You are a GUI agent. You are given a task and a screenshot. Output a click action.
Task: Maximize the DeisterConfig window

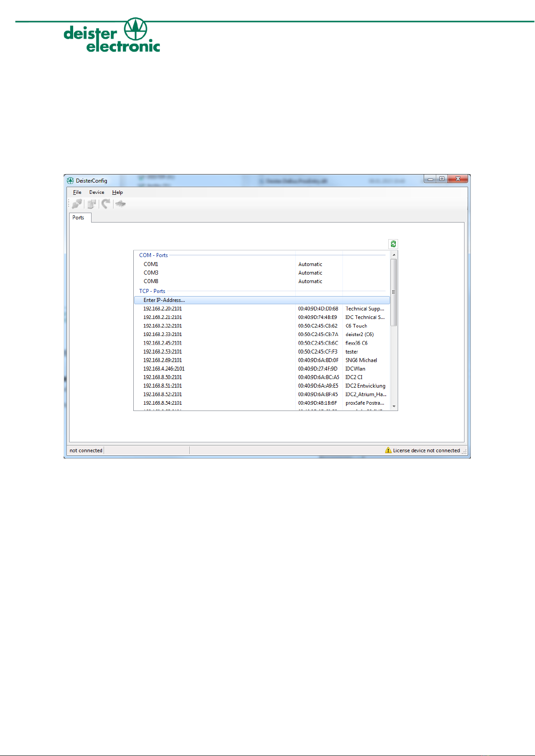[x=442, y=179]
